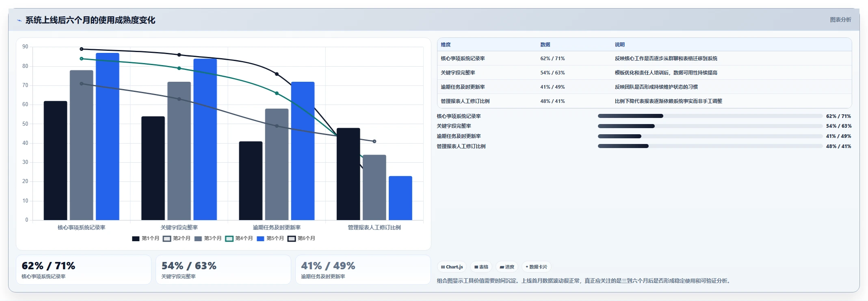
Task: Select the 核心事项系统记录率 table row name
Action: pos(463,59)
